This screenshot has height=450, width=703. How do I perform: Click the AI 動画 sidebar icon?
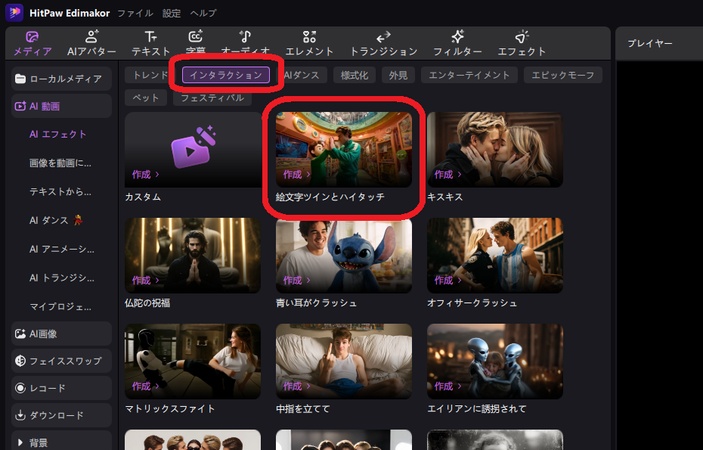tap(20, 106)
